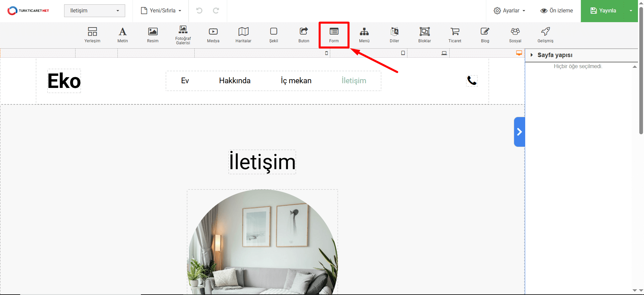This screenshot has width=644, height=295.
Task: Add a Buton element
Action: pyautogui.click(x=304, y=35)
